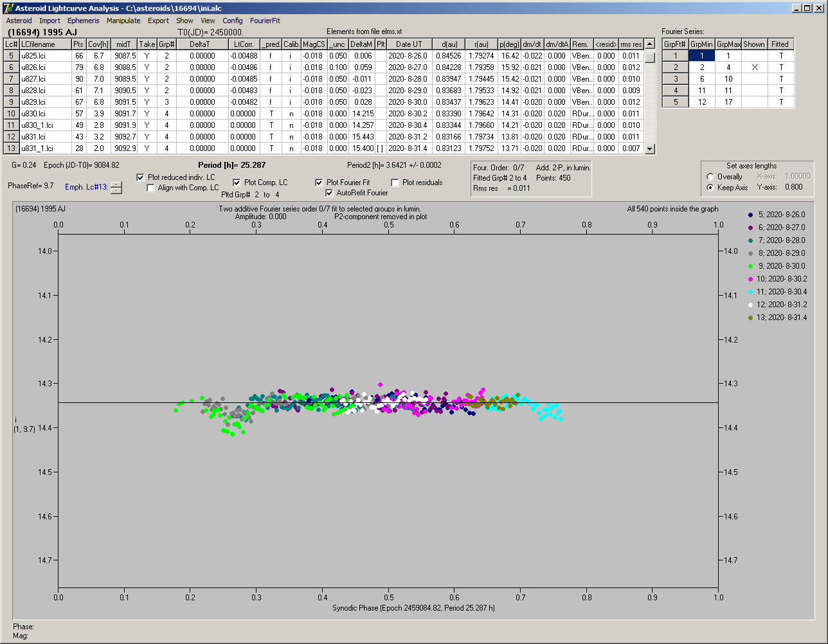Click legend dot for 11; 2020- 8-30.4
Screen dimensions: 828x644
[x=751, y=292]
